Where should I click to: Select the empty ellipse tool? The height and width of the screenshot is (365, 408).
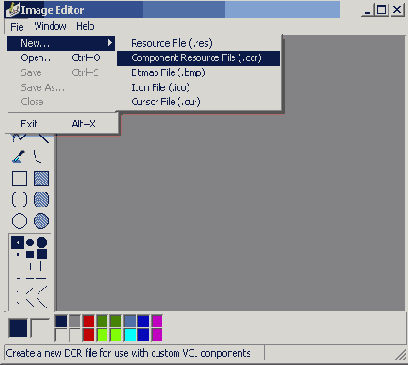pos(19,221)
